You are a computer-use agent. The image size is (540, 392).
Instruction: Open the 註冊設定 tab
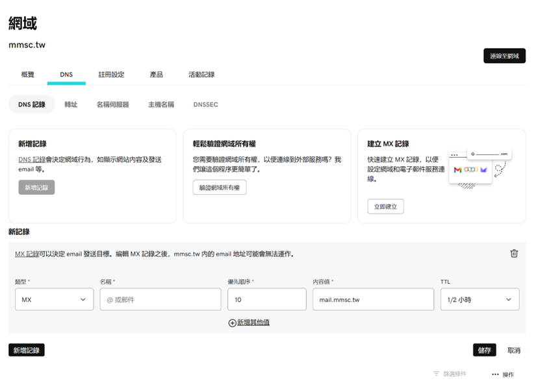pos(112,74)
